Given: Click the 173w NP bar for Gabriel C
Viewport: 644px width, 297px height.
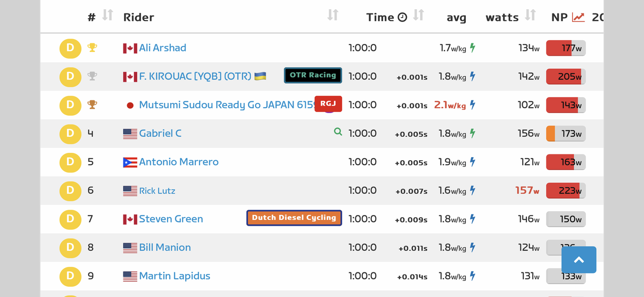Looking at the screenshot, I should tap(566, 133).
